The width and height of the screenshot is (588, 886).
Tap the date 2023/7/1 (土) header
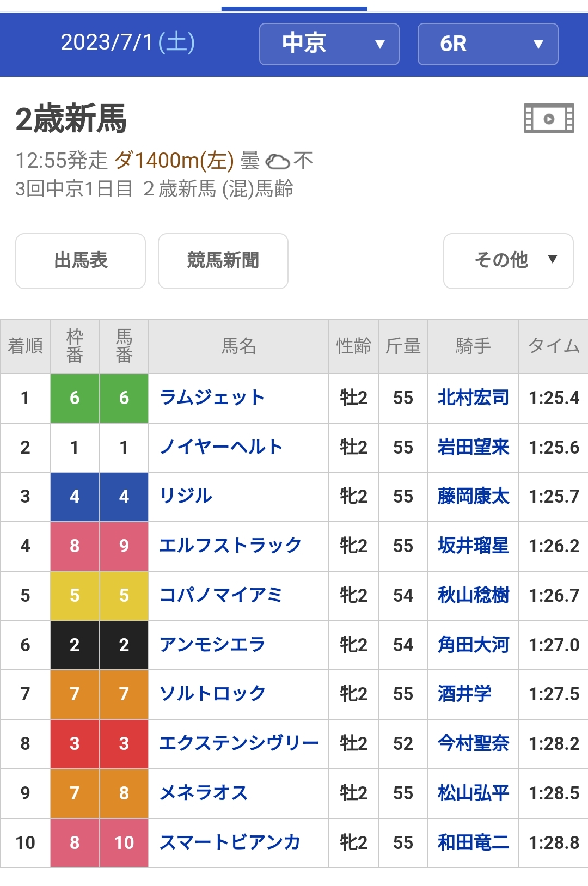point(127,42)
